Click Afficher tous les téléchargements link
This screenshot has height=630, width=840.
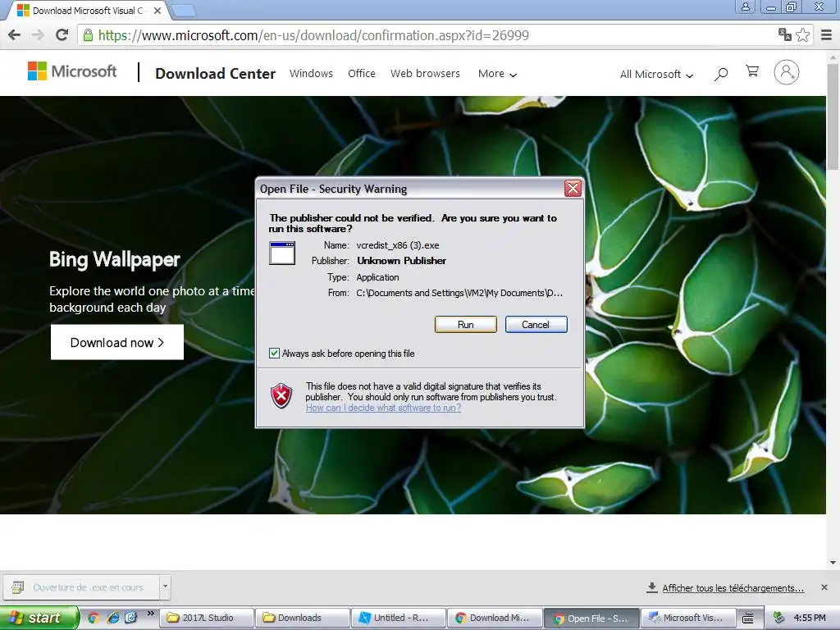coord(733,588)
